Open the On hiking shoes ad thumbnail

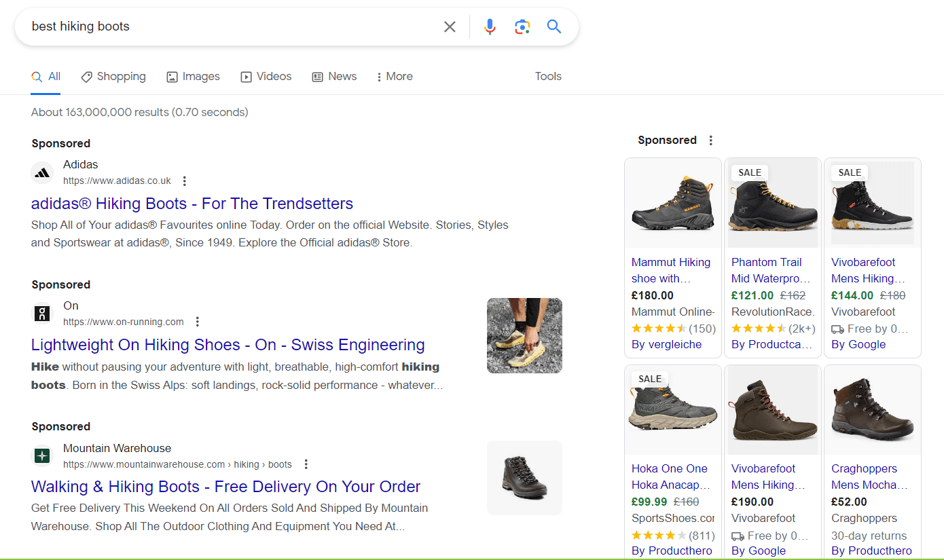[524, 335]
